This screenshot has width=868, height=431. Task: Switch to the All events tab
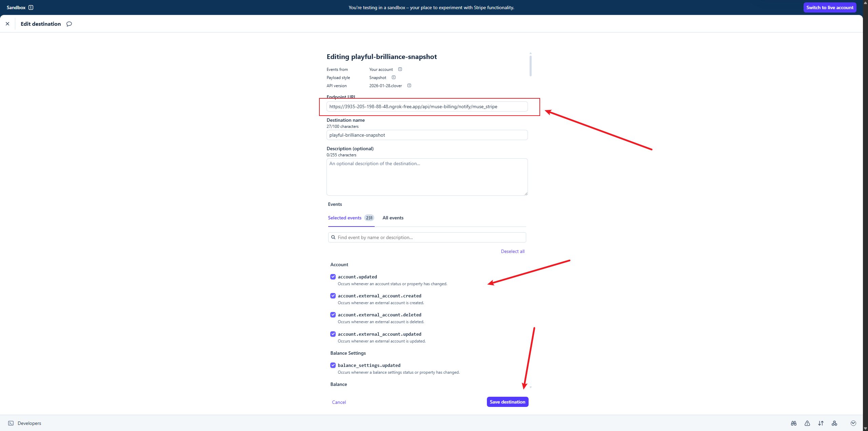393,218
